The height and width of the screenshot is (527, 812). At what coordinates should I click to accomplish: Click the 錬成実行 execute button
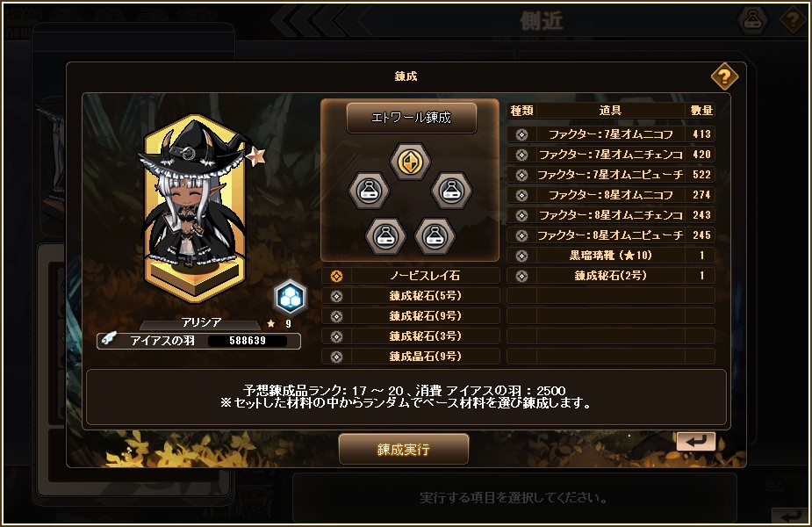pyautogui.click(x=404, y=450)
